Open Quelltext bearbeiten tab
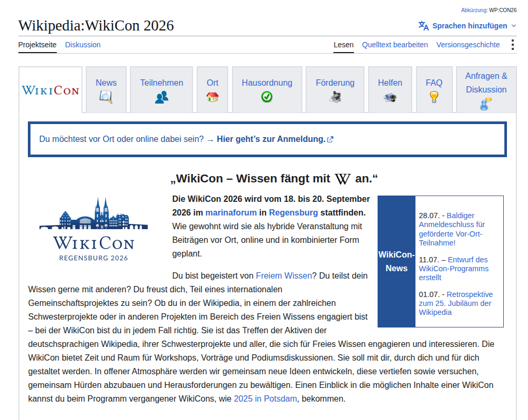The width and height of the screenshot is (528, 420). pyautogui.click(x=395, y=45)
